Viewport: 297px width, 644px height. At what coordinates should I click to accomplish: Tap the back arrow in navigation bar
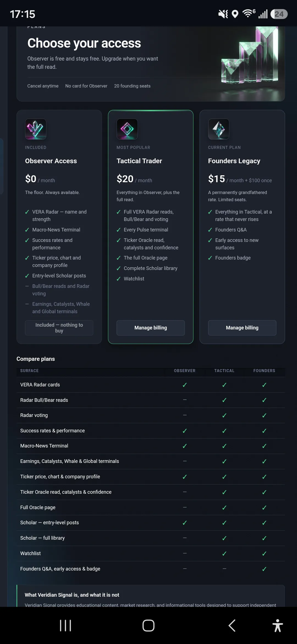[x=232, y=626]
